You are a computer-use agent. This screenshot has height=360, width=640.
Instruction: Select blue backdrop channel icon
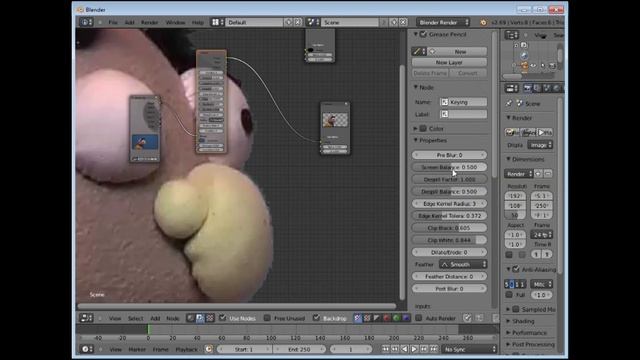(x=406, y=318)
